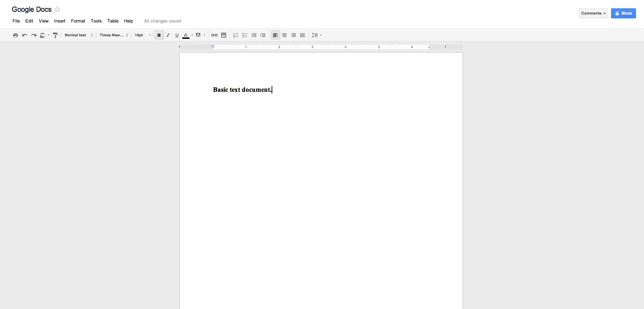The width and height of the screenshot is (644, 309).
Task: Insert a link using the chain icon
Action: click(x=214, y=35)
